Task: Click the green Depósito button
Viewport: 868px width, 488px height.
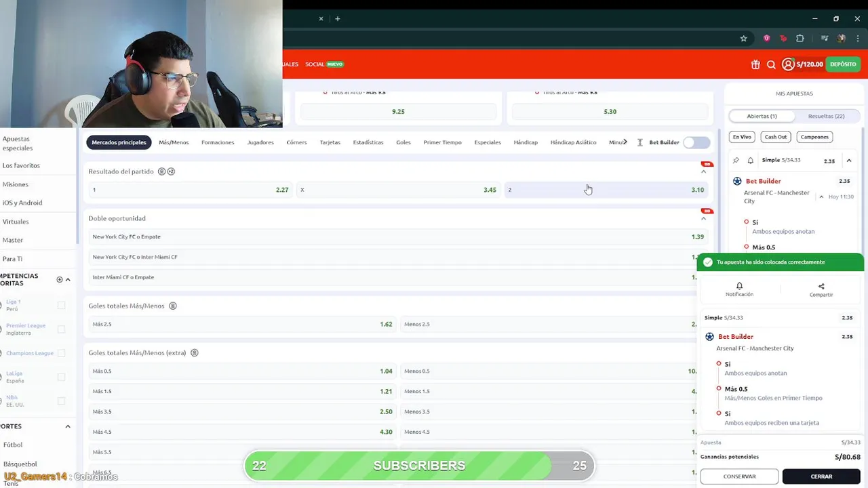Action: coord(843,64)
